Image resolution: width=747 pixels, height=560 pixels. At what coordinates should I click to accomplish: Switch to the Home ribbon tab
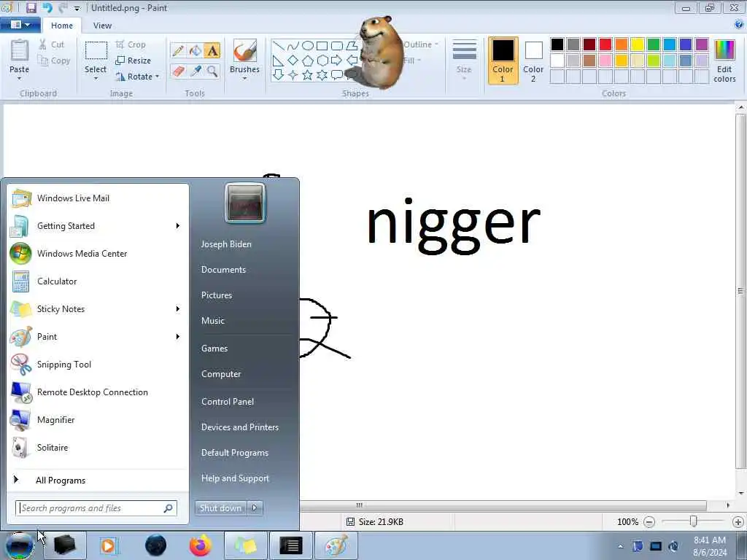click(x=62, y=26)
